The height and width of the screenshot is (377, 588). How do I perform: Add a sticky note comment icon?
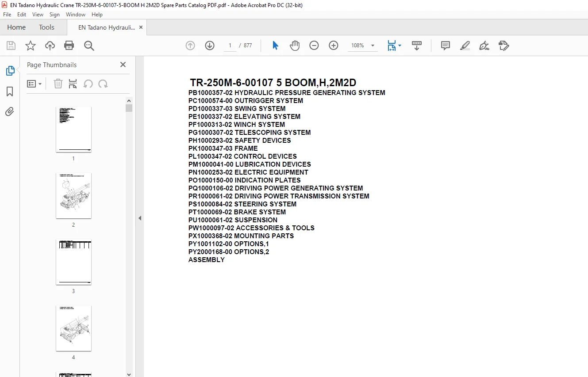point(446,46)
